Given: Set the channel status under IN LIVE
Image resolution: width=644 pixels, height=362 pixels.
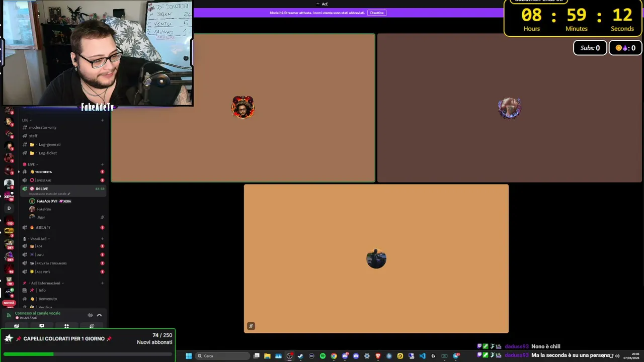Looking at the screenshot, I should [x=49, y=194].
